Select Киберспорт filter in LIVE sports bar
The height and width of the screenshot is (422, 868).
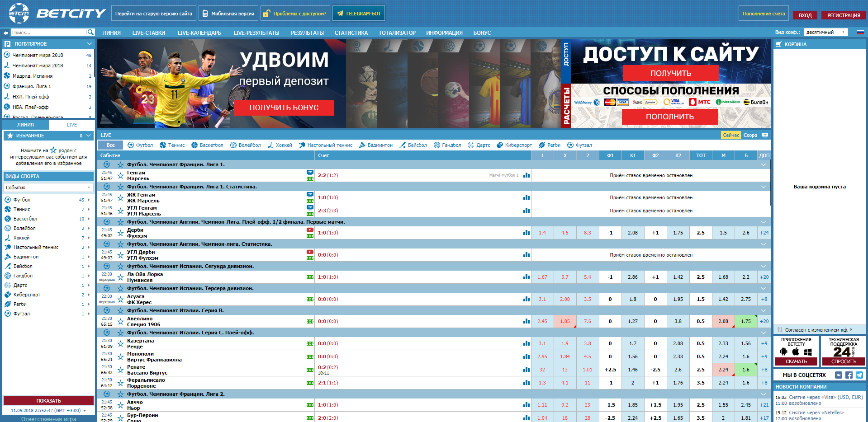click(514, 145)
